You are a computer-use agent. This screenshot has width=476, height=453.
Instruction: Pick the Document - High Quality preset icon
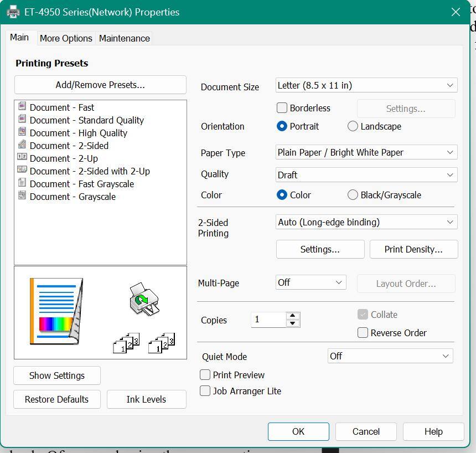tap(22, 132)
